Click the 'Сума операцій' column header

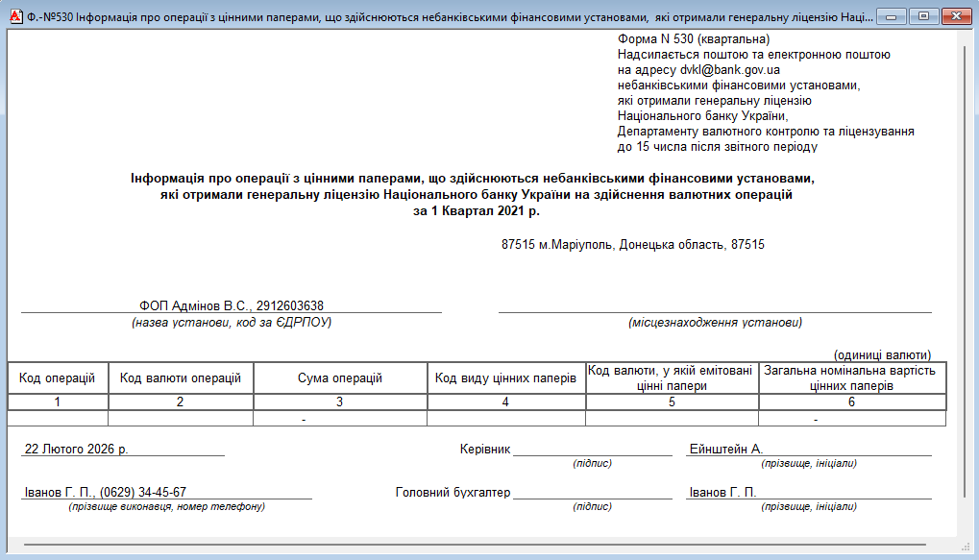pos(339,378)
